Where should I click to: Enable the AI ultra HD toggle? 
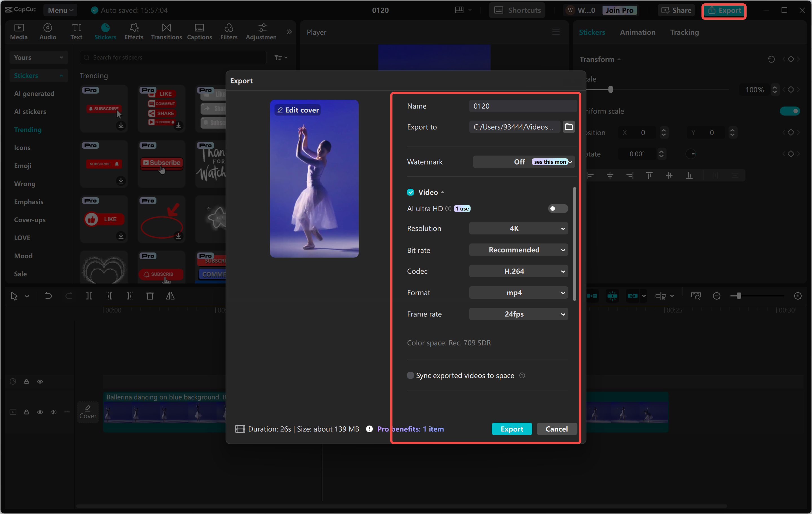(x=557, y=208)
